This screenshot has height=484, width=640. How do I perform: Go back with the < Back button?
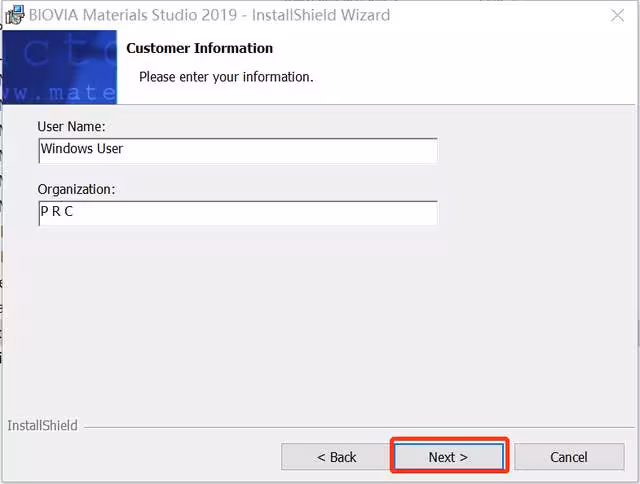[x=336, y=457]
